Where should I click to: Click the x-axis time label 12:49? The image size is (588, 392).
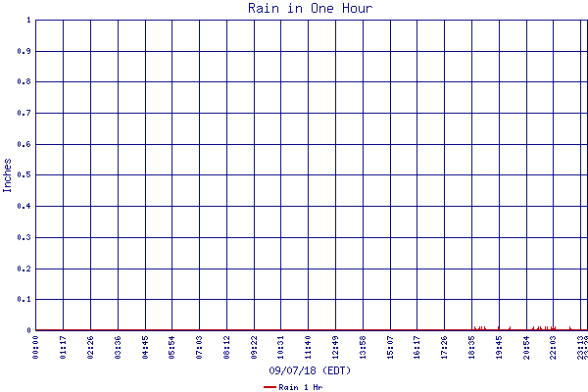(335, 347)
